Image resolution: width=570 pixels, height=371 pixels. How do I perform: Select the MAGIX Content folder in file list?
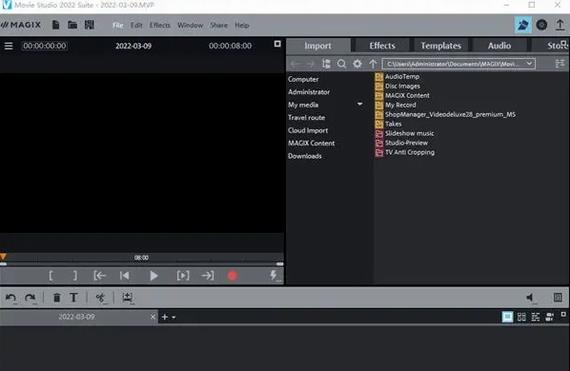click(x=402, y=96)
